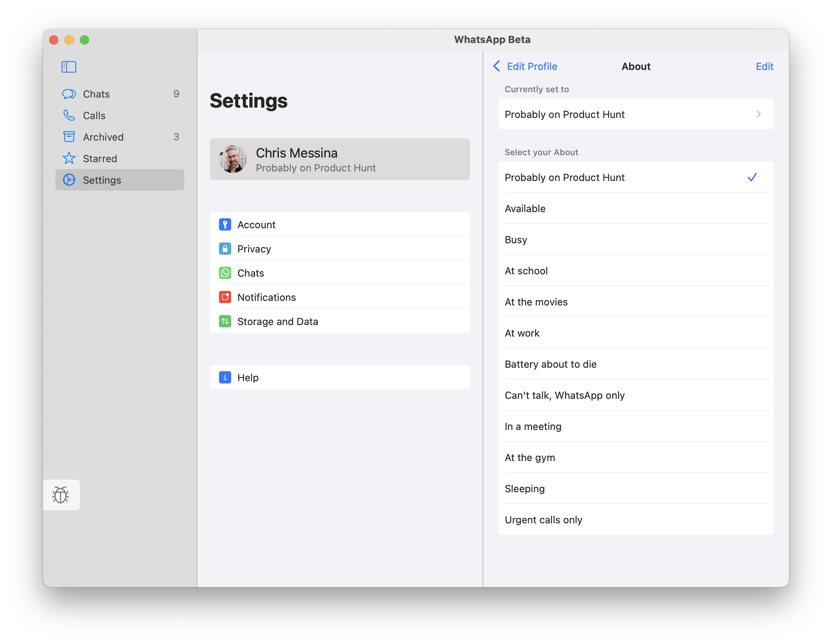Select the Sleeping status
Viewport: 832px width, 644px height.
[636, 488]
